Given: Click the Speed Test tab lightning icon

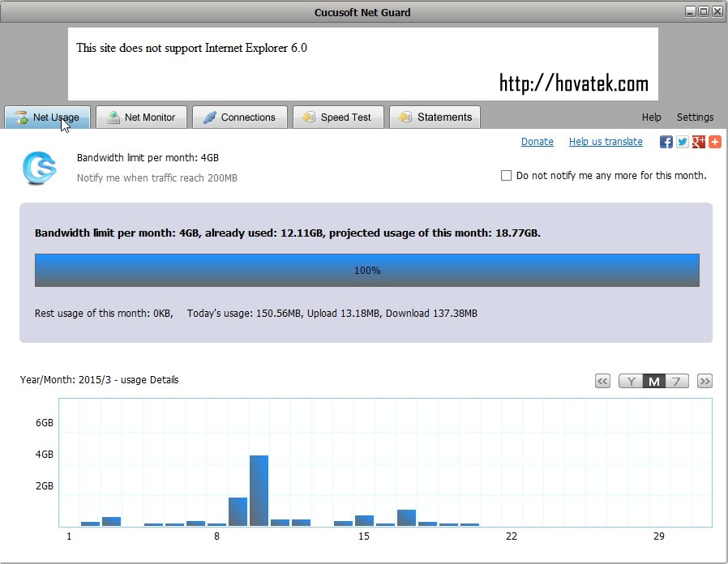Looking at the screenshot, I should click(x=309, y=117).
